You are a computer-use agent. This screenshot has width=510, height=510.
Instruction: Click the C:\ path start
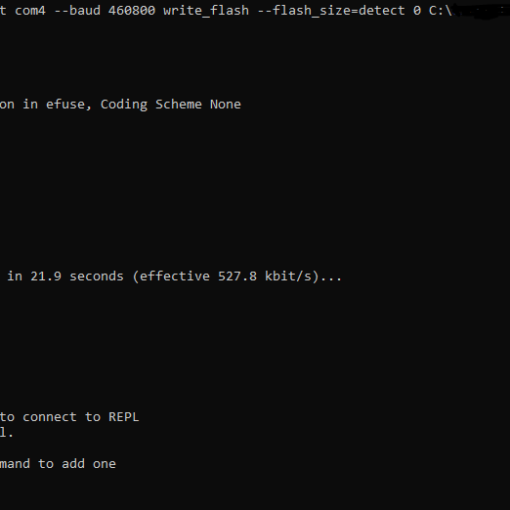coord(440,11)
